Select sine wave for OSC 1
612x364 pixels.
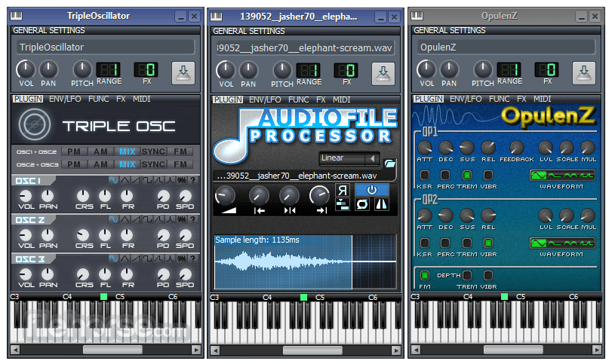click(114, 180)
